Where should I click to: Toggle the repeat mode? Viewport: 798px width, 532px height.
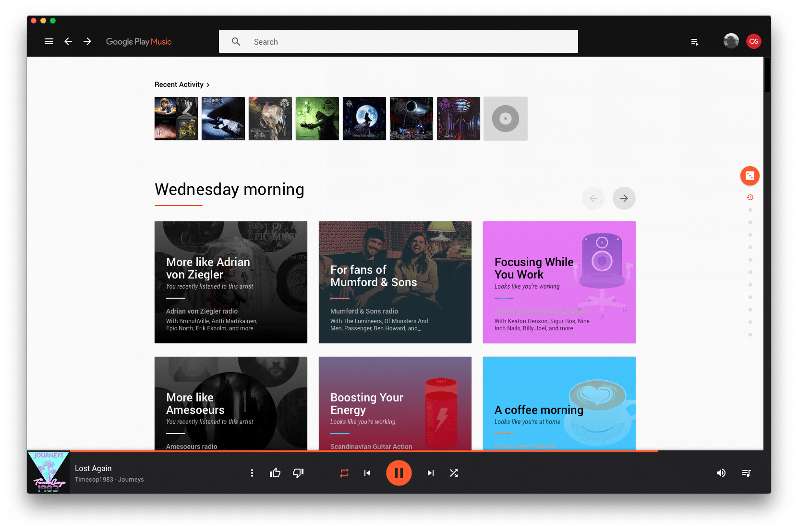pyautogui.click(x=344, y=473)
